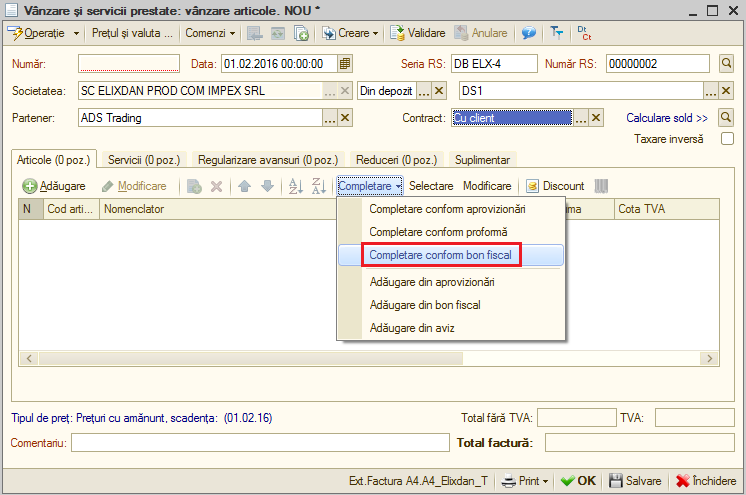Switch to the Suplimentar tab
Viewport: 746px width, 495px height.
coord(482,160)
